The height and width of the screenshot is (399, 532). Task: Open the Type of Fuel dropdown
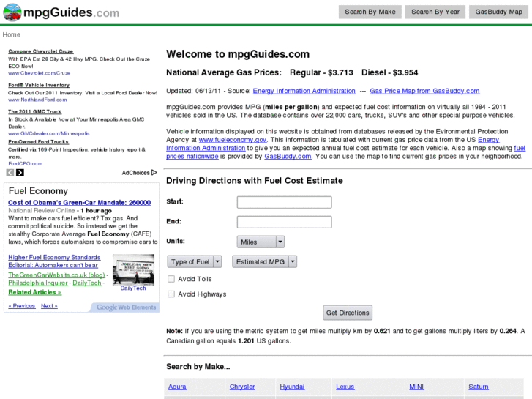[195, 262]
